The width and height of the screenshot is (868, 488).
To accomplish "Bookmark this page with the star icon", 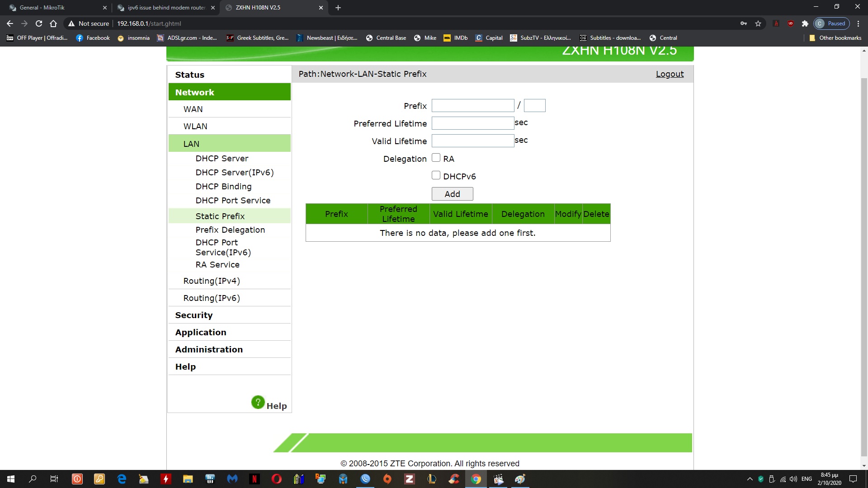I will 758,23.
